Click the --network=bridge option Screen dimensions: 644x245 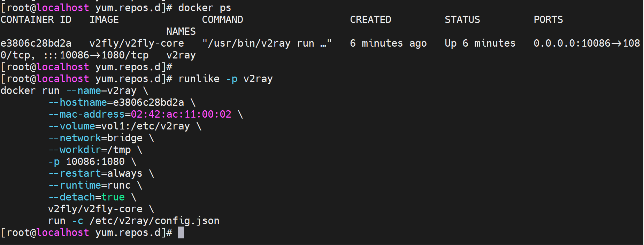[95, 138]
